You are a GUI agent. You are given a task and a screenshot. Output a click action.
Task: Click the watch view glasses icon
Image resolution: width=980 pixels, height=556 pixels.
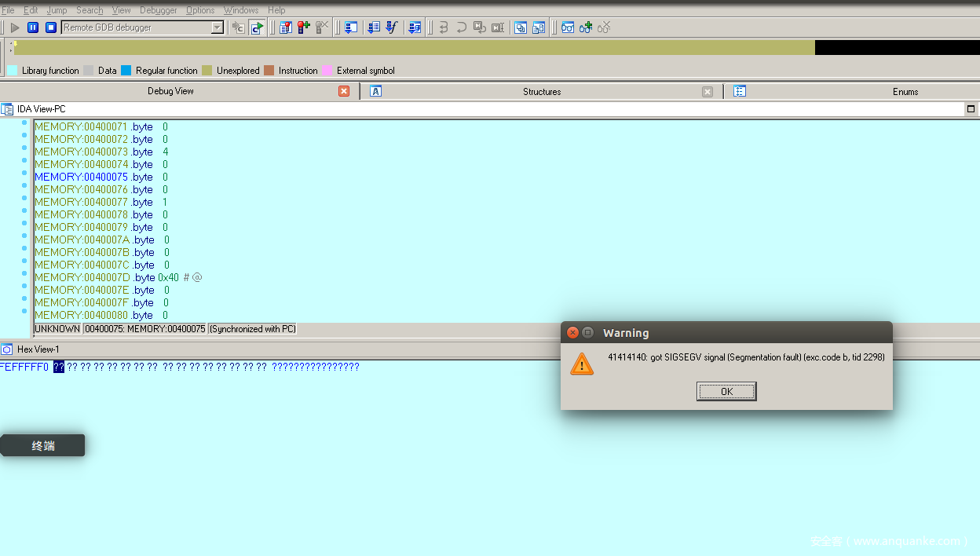click(568, 27)
